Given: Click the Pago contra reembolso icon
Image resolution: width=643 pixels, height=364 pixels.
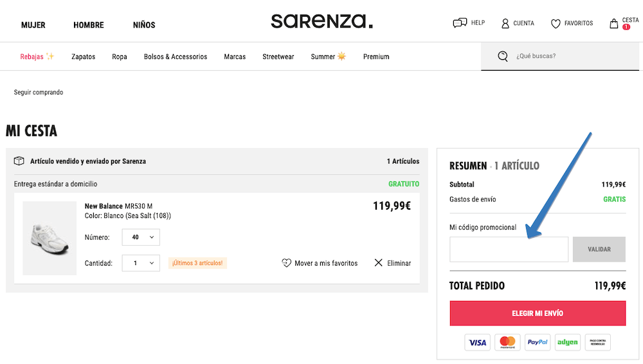Looking at the screenshot, I should (x=597, y=342).
